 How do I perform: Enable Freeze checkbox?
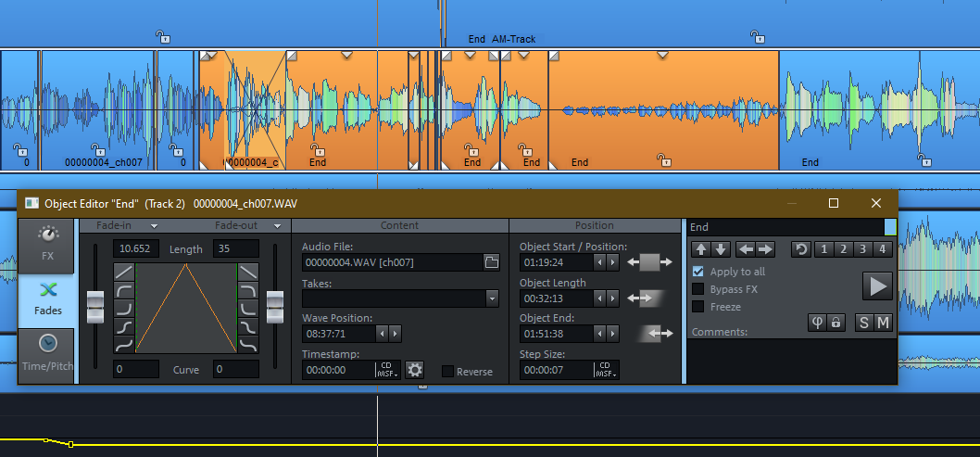coord(698,306)
